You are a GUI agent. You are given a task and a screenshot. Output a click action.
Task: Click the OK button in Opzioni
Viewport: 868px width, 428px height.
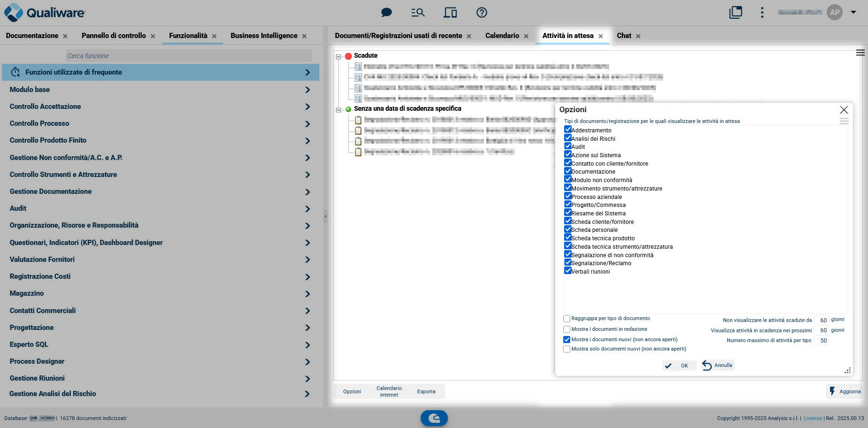(677, 366)
